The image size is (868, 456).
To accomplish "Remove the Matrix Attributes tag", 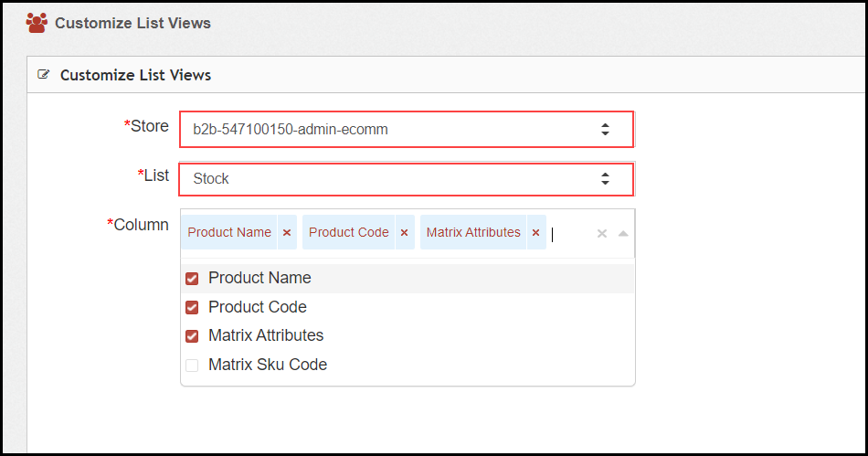I will [x=535, y=232].
